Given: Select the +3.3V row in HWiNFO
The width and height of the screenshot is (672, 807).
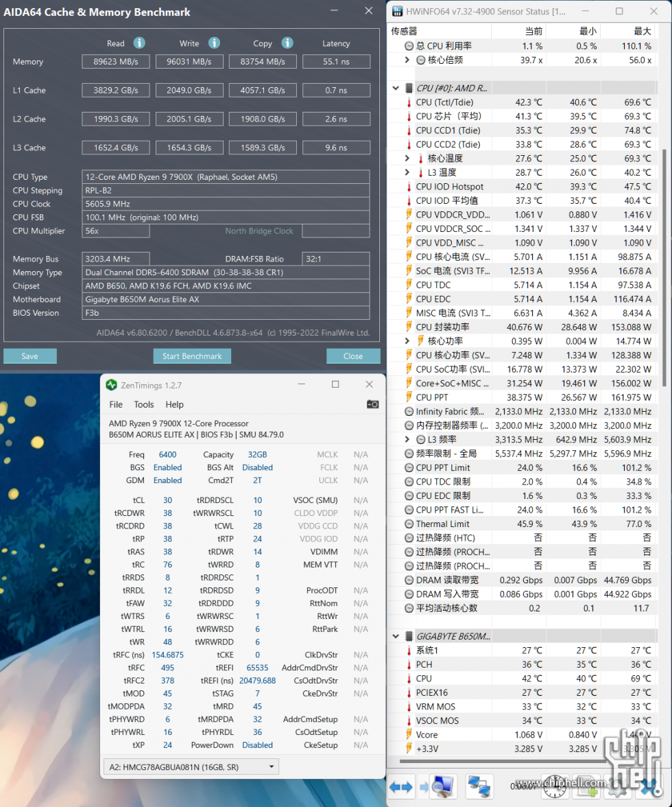Looking at the screenshot, I should point(523,749).
